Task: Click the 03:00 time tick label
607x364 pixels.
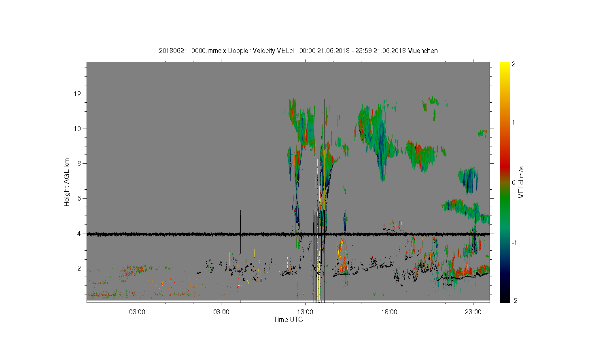Action: point(137,312)
